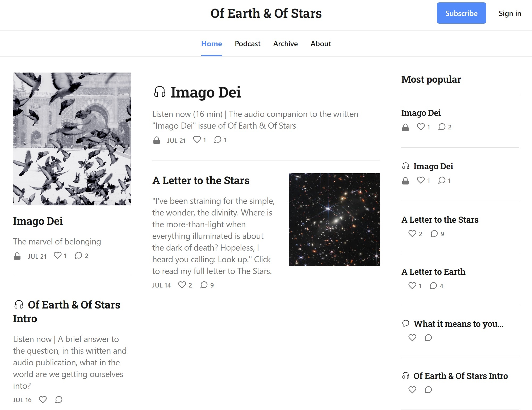Click heart under A Letter to Earth
532x410 pixels.
(415, 286)
